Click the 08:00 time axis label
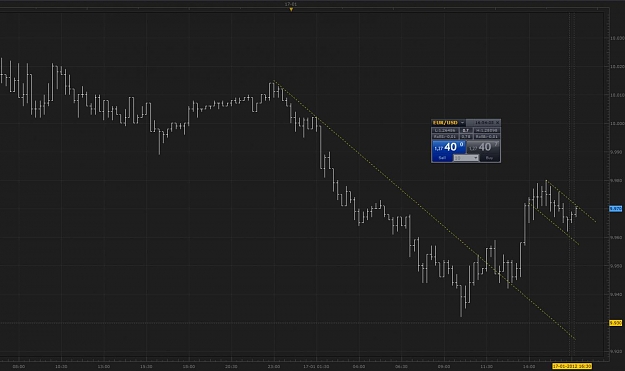This screenshot has width=625, height=371. (19, 366)
